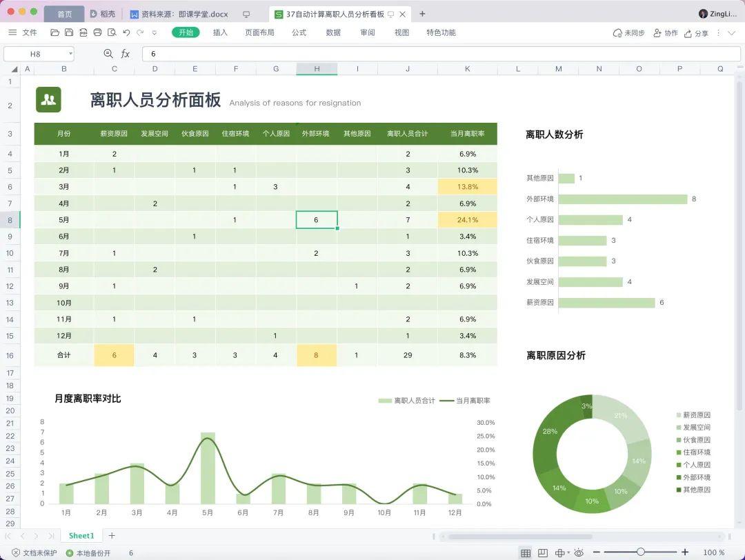
Task: Switch to page layout view in the status bar
Action: coord(543,552)
